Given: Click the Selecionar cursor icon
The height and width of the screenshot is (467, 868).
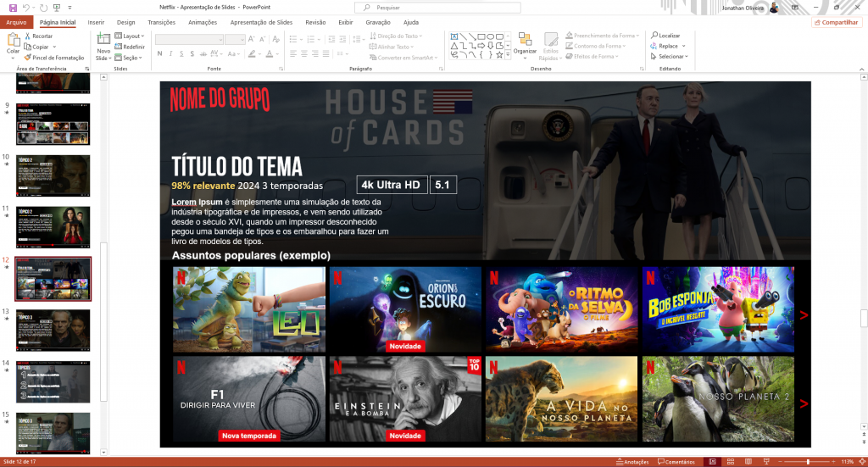Looking at the screenshot, I should [x=654, y=57].
